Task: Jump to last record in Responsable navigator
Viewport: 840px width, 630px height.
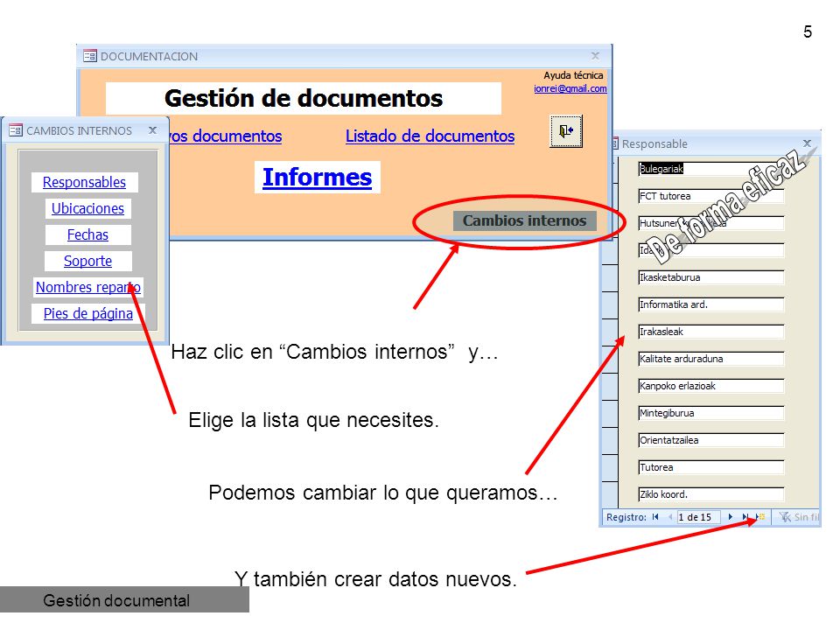Action: tap(745, 517)
